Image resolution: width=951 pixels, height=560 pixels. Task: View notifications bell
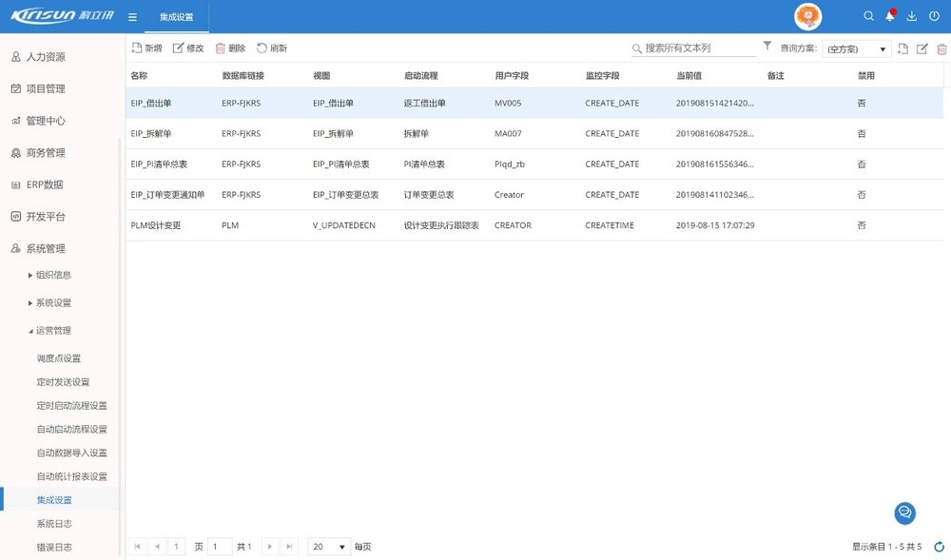click(890, 16)
